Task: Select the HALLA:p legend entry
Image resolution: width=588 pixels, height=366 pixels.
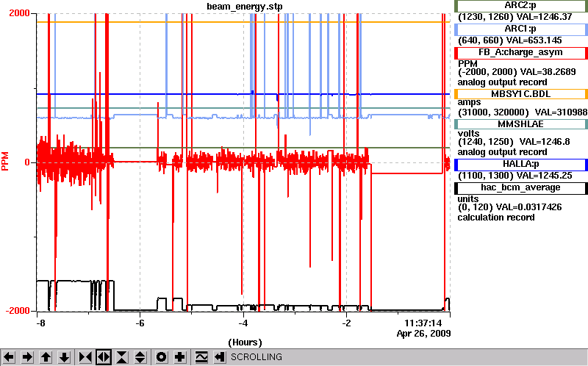Action: tap(521, 165)
